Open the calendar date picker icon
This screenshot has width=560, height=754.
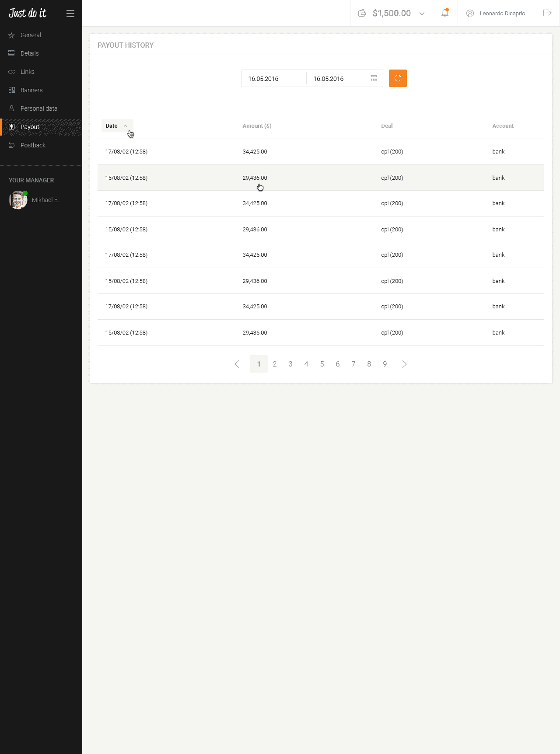(374, 78)
